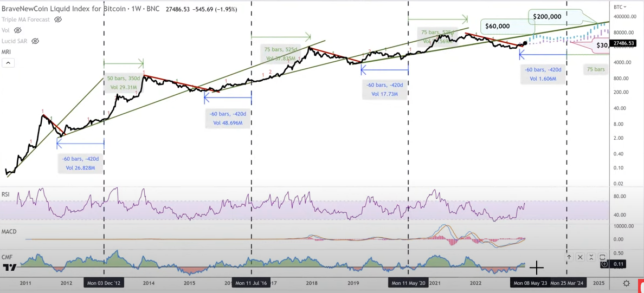The width and height of the screenshot is (644, 293).
Task: Show the hidden Triple MA Forecast indicator
Action: pyautogui.click(x=58, y=19)
